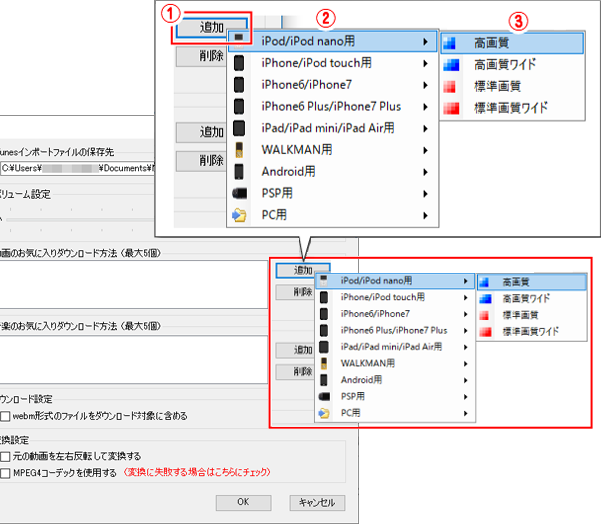Screen dimensions: 613x524
Task: Click the PC用 folder icon in enlarged menu
Action: point(241,214)
